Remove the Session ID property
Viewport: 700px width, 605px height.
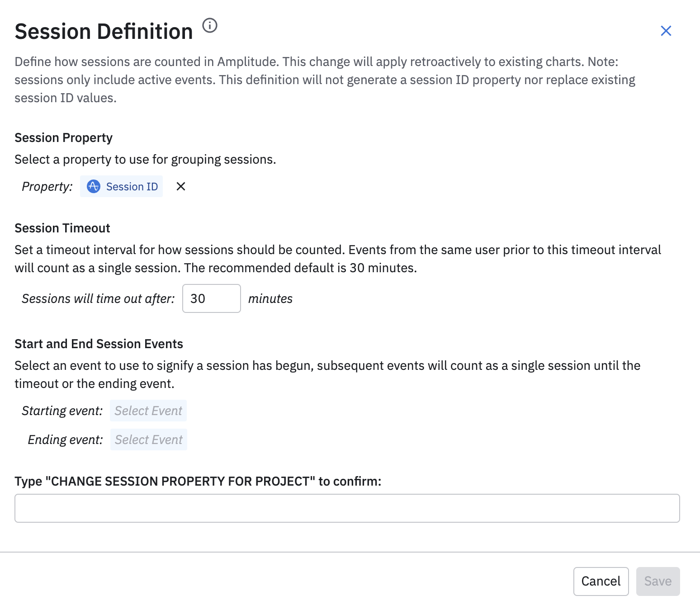(x=181, y=186)
